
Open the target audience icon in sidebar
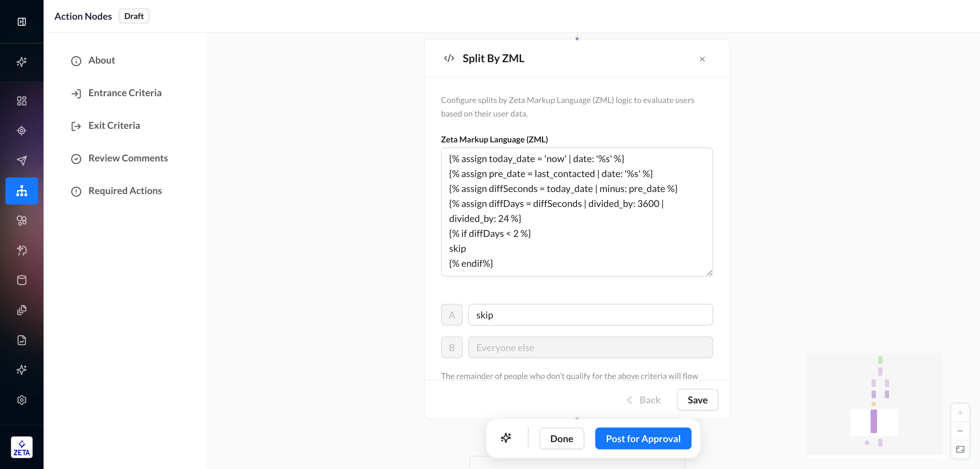point(22,131)
